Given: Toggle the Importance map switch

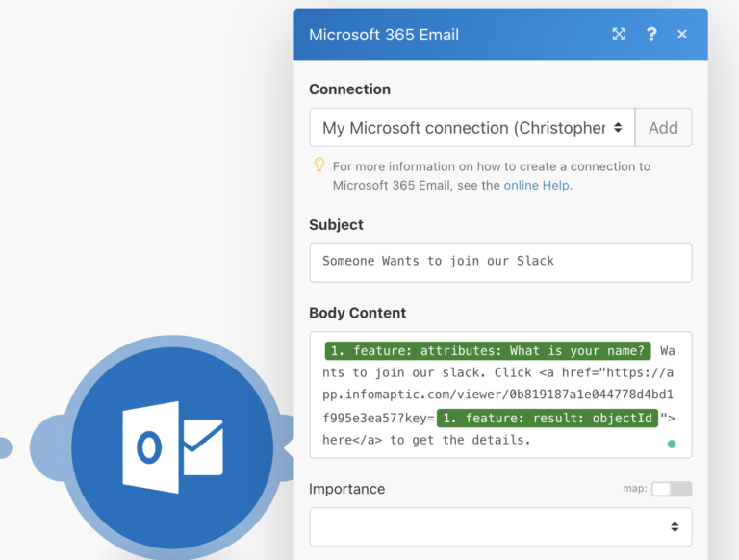Looking at the screenshot, I should coord(672,489).
